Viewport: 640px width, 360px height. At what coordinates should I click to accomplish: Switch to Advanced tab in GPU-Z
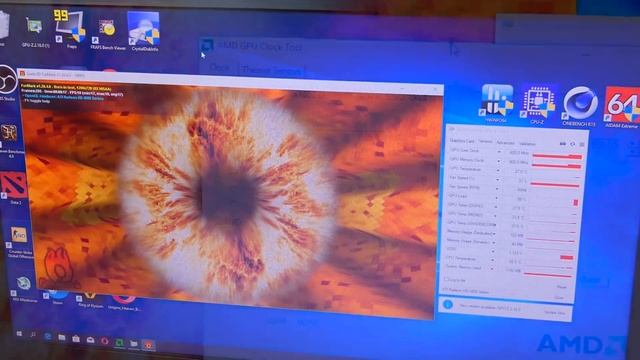(505, 143)
